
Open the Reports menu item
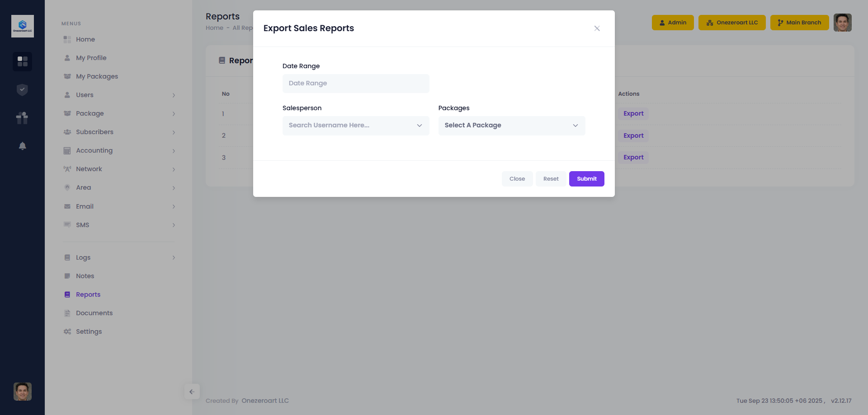click(88, 294)
